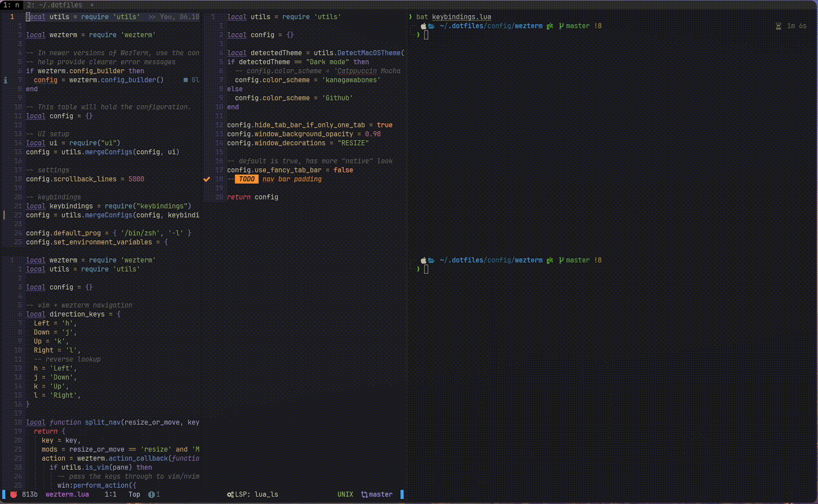Viewport: 818px width, 504px height.
Task: Place cursor at the lower terminal prompt
Action: [426, 269]
